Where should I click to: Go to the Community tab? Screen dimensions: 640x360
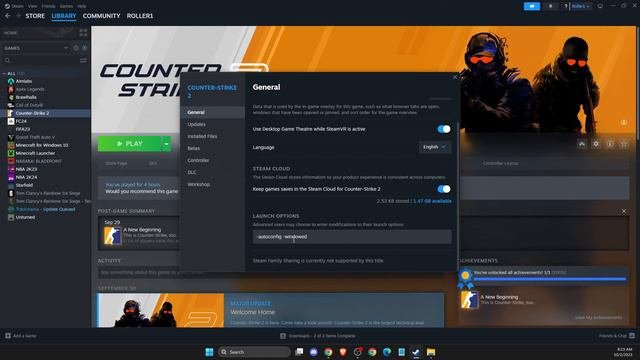click(101, 16)
